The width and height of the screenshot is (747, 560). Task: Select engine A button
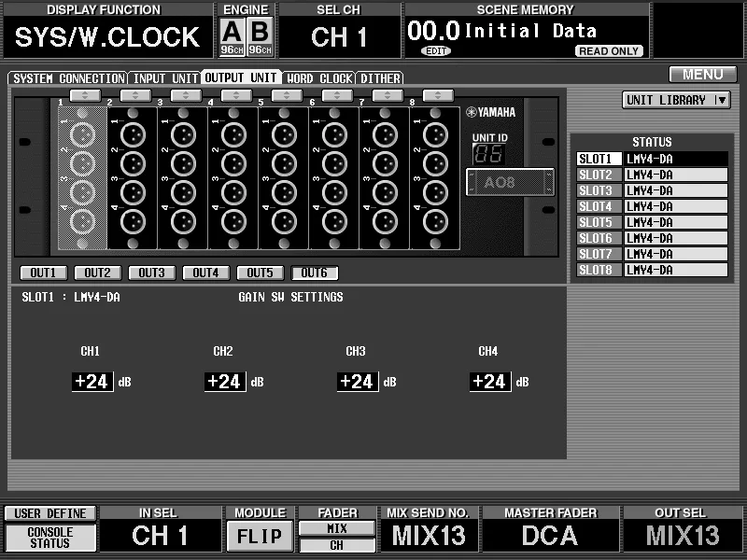(x=232, y=36)
